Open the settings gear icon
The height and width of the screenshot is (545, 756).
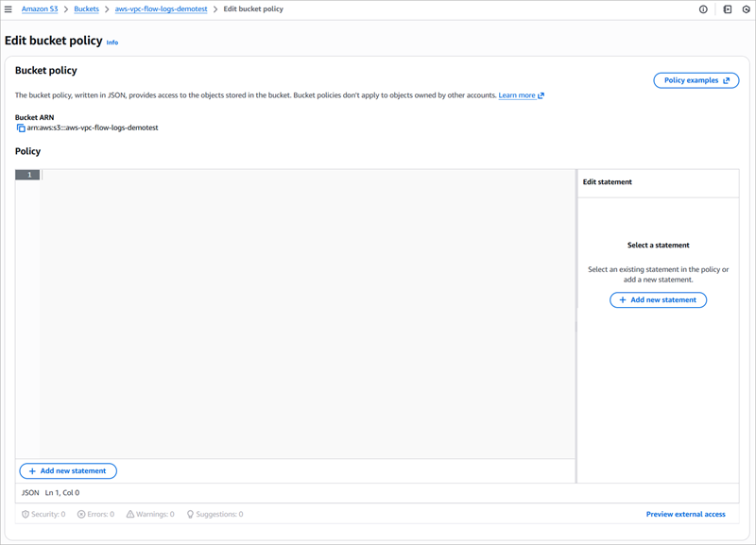(x=747, y=9)
